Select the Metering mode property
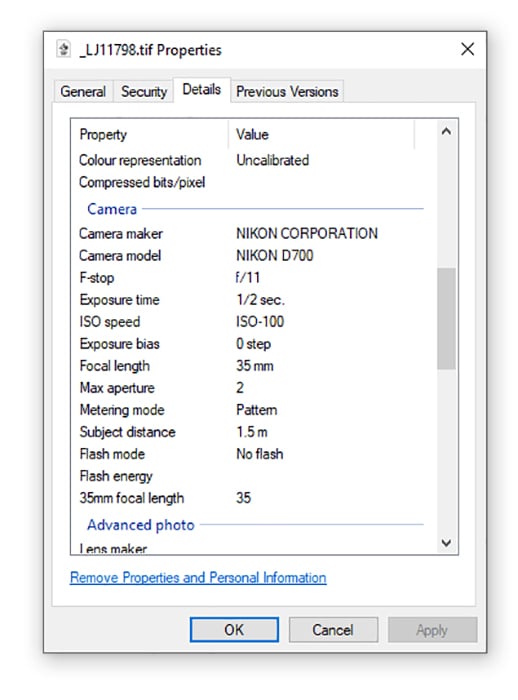This screenshot has width=518, height=700. 122,410
